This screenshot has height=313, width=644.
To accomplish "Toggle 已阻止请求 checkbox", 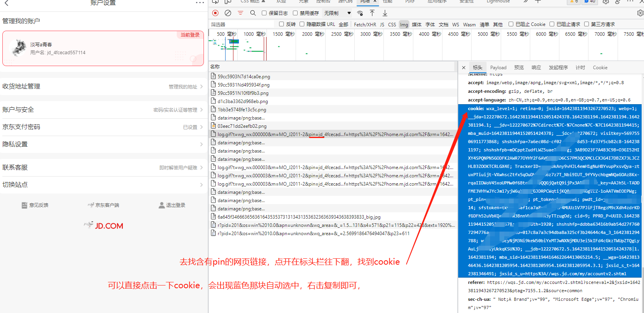I will 552,24.
